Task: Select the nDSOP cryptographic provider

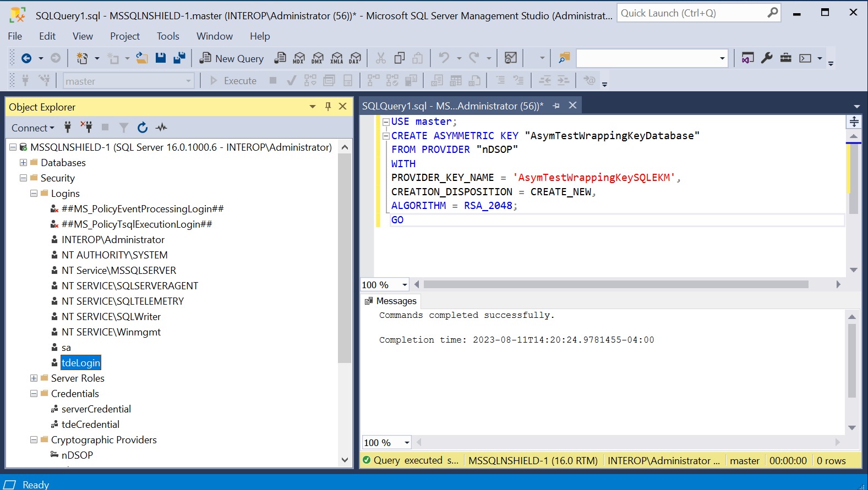Action: pyautogui.click(x=77, y=455)
